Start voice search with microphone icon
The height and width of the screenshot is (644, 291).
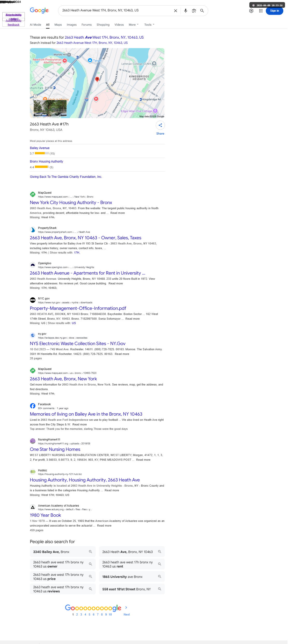[x=186, y=11]
